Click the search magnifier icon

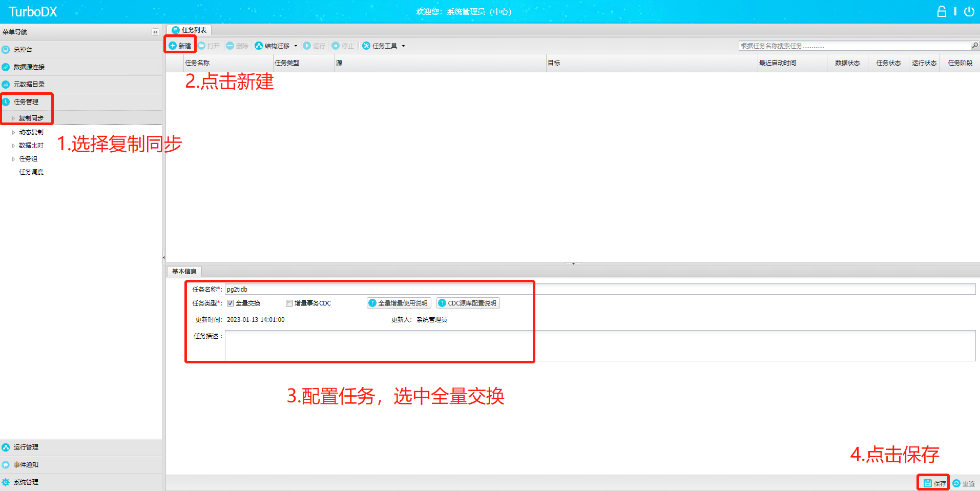pos(975,46)
